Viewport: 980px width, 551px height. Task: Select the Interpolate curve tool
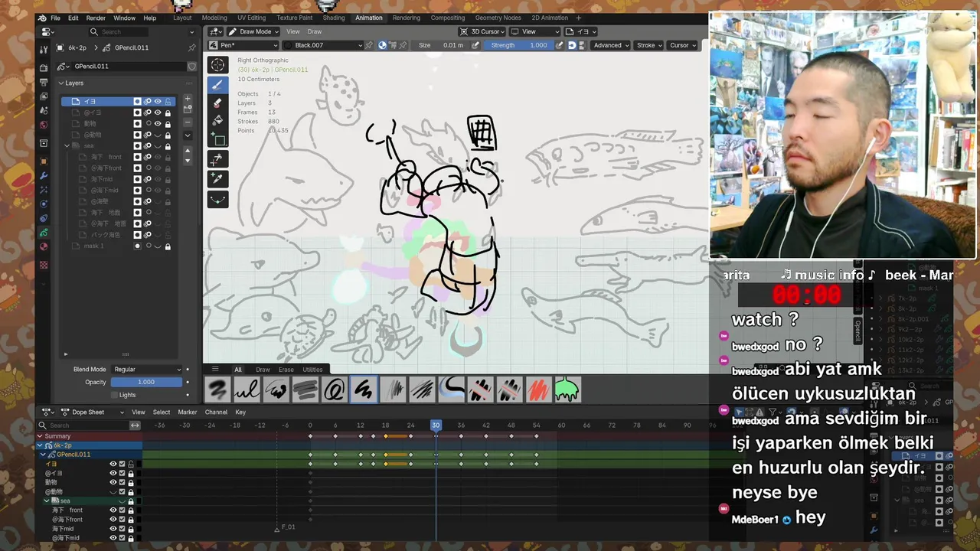click(x=218, y=199)
